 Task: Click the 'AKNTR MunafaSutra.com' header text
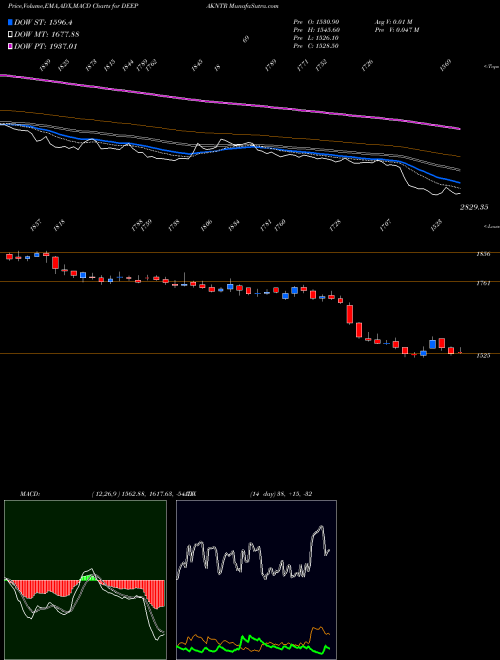click(244, 6)
